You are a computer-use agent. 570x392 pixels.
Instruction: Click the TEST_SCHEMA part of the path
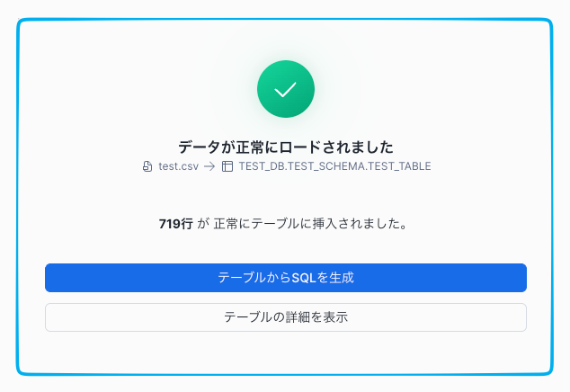[x=326, y=166]
